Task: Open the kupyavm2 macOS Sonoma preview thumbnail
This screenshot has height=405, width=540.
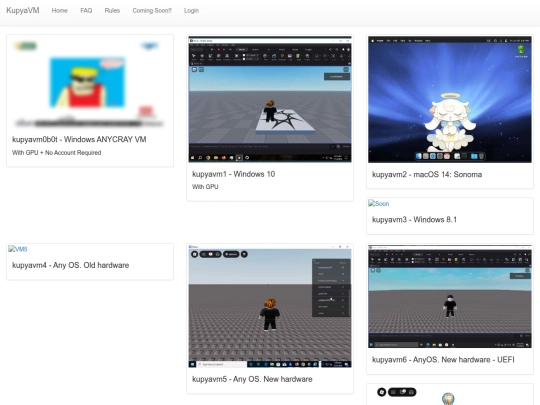Action: tap(450, 99)
